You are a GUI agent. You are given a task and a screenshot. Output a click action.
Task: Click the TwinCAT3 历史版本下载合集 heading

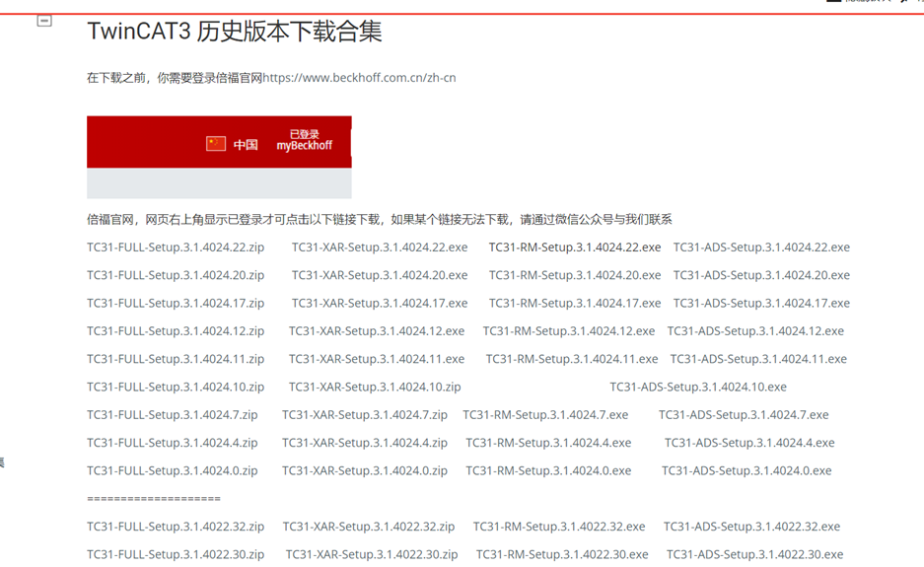(235, 32)
